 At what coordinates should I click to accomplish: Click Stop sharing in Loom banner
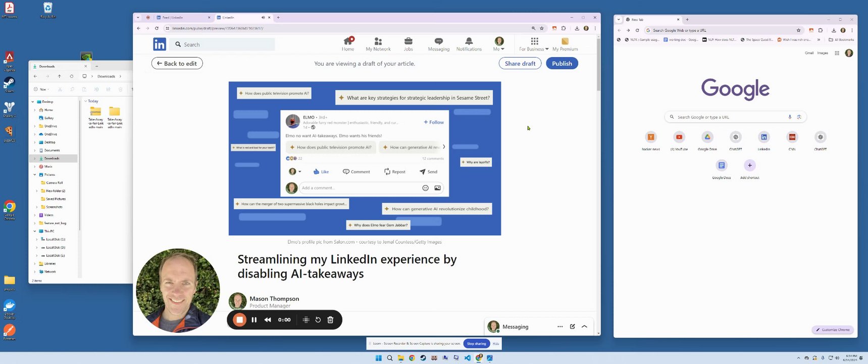(476, 343)
